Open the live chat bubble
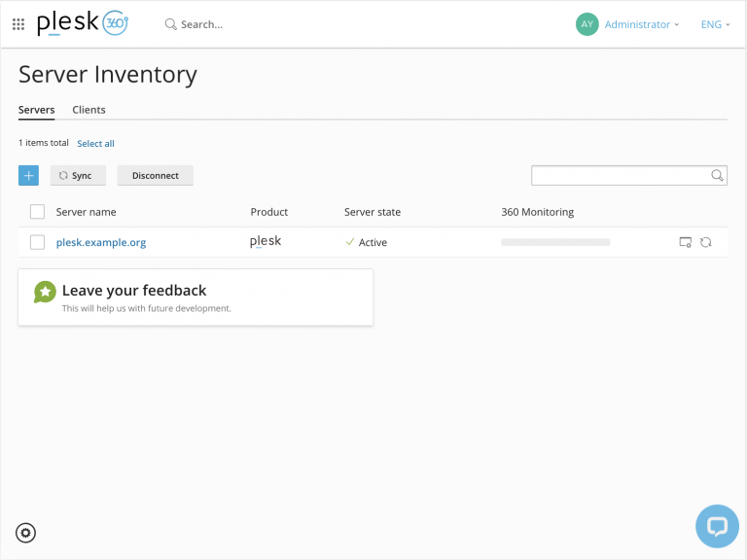Viewport: 747px width, 560px height. (717, 526)
